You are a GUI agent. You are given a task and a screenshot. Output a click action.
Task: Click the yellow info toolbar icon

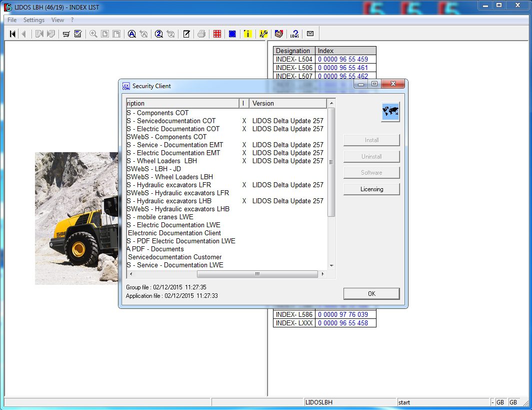pyautogui.click(x=247, y=34)
